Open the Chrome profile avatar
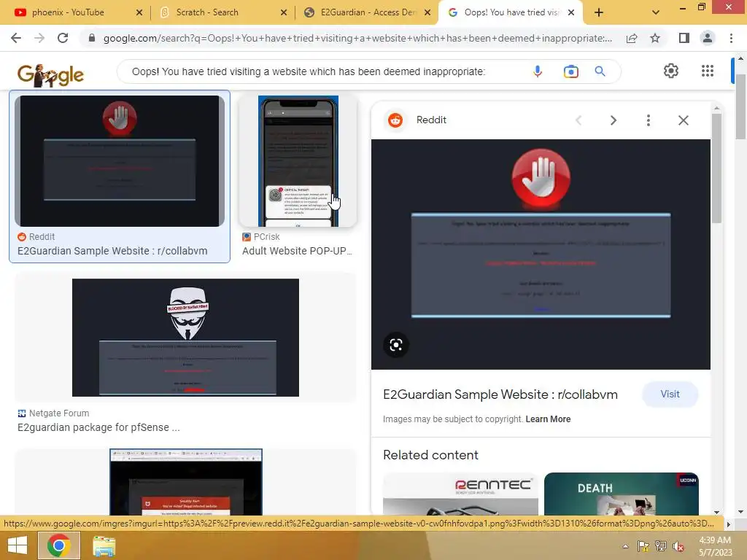Viewport: 747px width, 560px height. pos(708,38)
